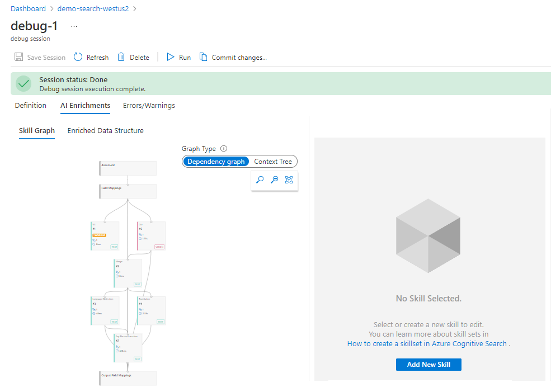Click the Save Session button label

coord(46,57)
